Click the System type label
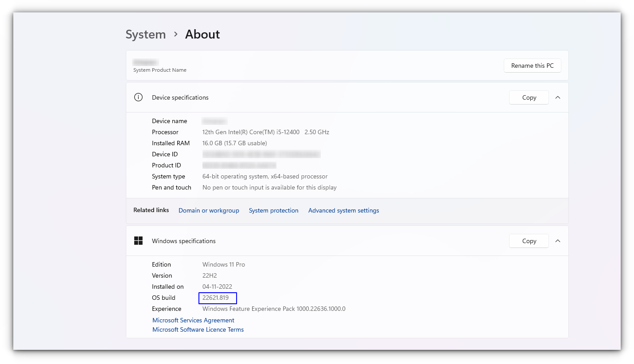This screenshot has width=634, height=364. 168,176
